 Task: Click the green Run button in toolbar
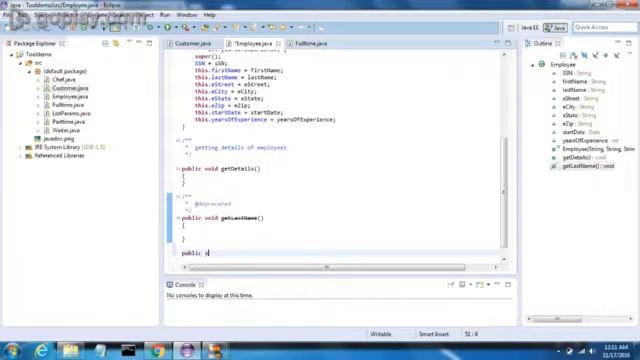[x=167, y=27]
